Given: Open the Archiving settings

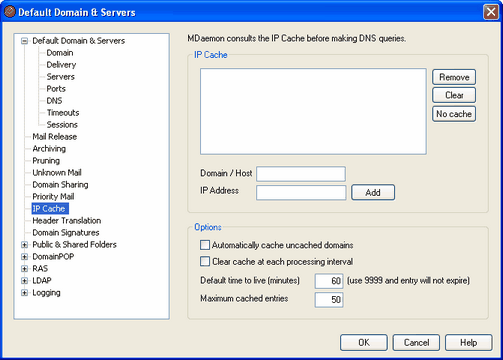Looking at the screenshot, I should (x=49, y=149).
